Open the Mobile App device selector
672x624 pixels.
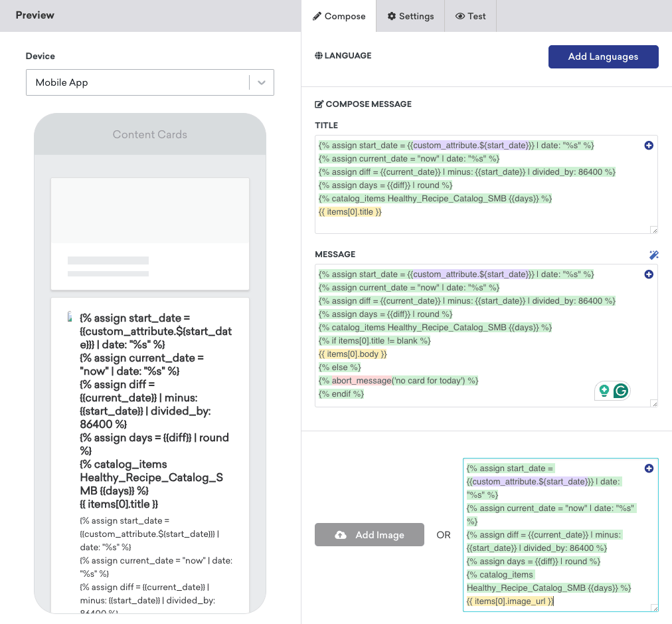click(x=150, y=82)
